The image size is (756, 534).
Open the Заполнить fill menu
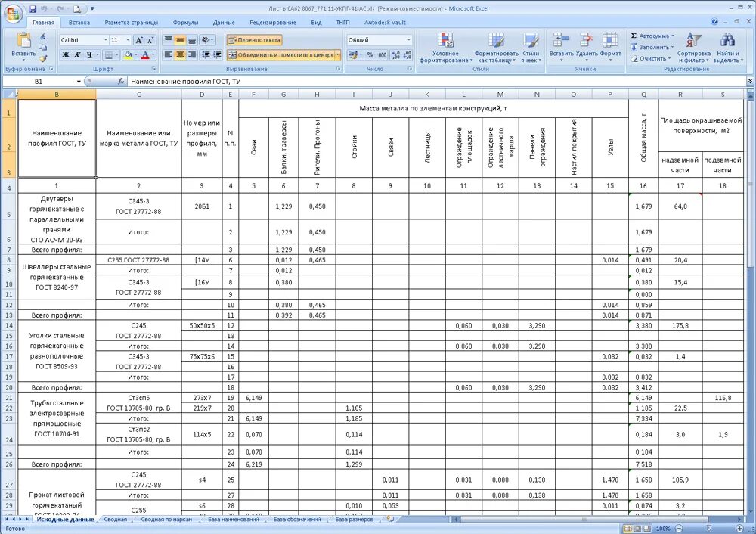[653, 48]
